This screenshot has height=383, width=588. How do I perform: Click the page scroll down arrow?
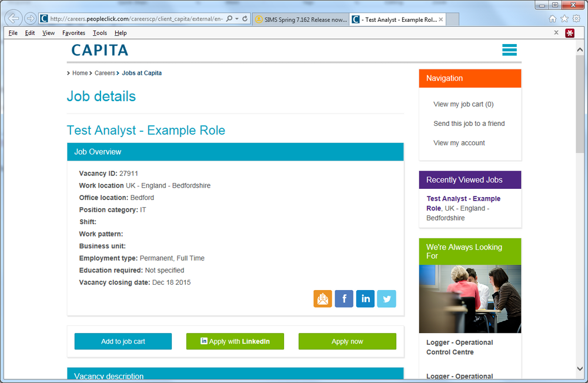pos(580,369)
